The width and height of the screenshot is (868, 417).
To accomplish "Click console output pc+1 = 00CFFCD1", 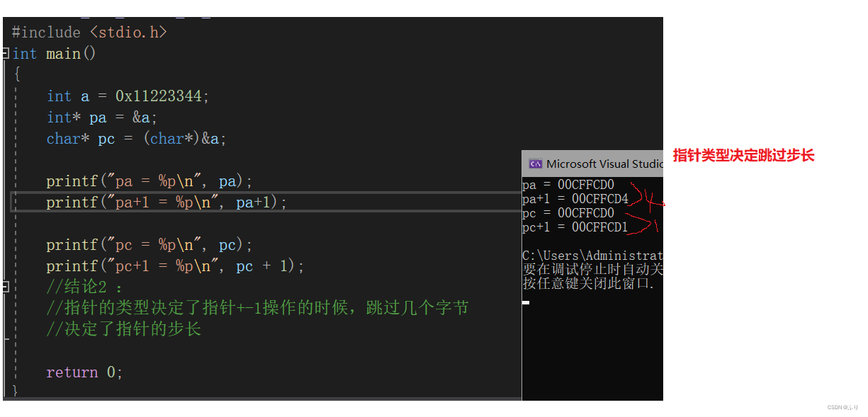I will pyautogui.click(x=575, y=227).
